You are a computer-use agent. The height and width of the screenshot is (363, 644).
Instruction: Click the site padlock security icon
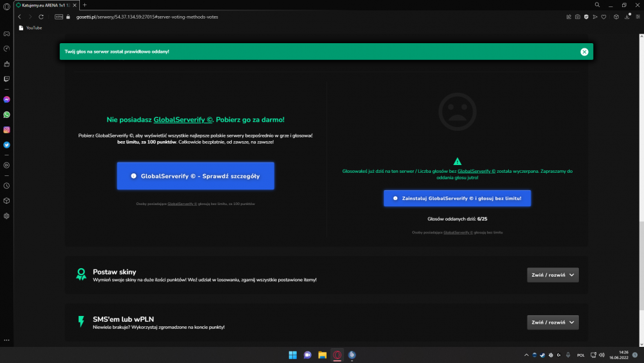pyautogui.click(x=68, y=17)
